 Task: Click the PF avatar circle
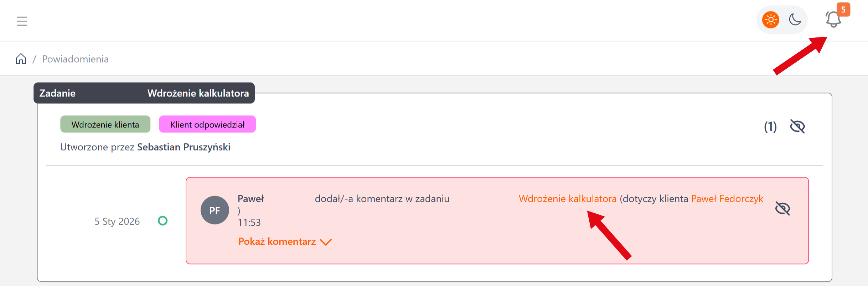[215, 210]
